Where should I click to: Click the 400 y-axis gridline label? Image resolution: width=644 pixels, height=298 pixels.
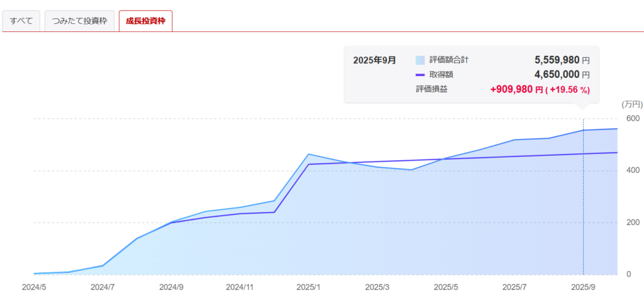pyautogui.click(x=629, y=170)
